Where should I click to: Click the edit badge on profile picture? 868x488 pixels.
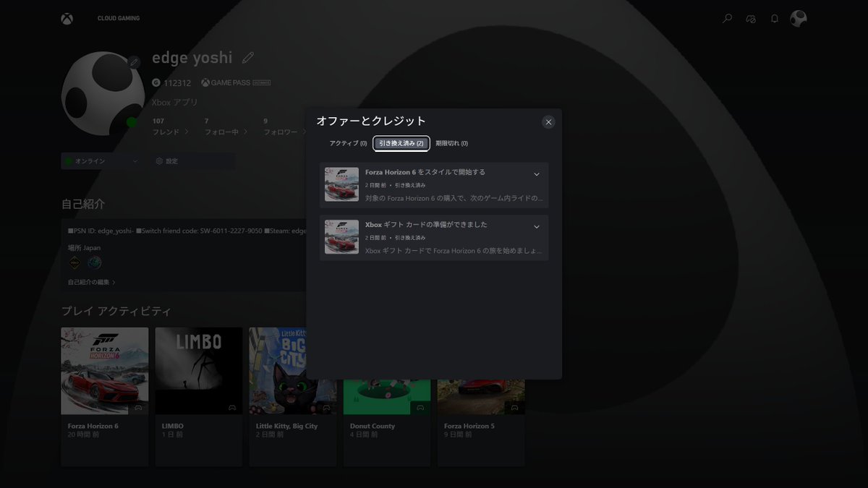134,62
